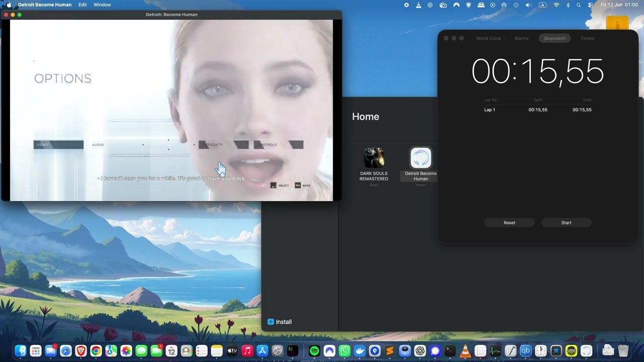Click the Lap 1 row

[537, 110]
